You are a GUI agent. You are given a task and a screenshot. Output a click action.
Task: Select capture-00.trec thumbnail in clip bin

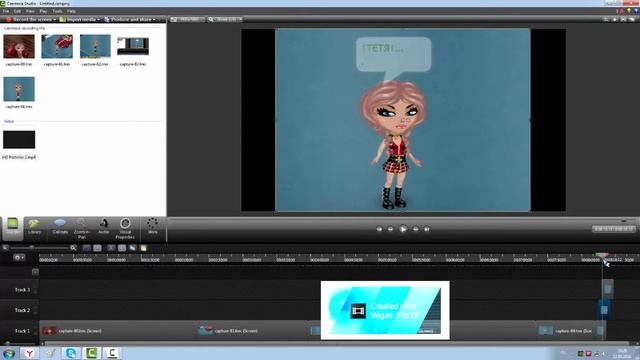tap(19, 47)
